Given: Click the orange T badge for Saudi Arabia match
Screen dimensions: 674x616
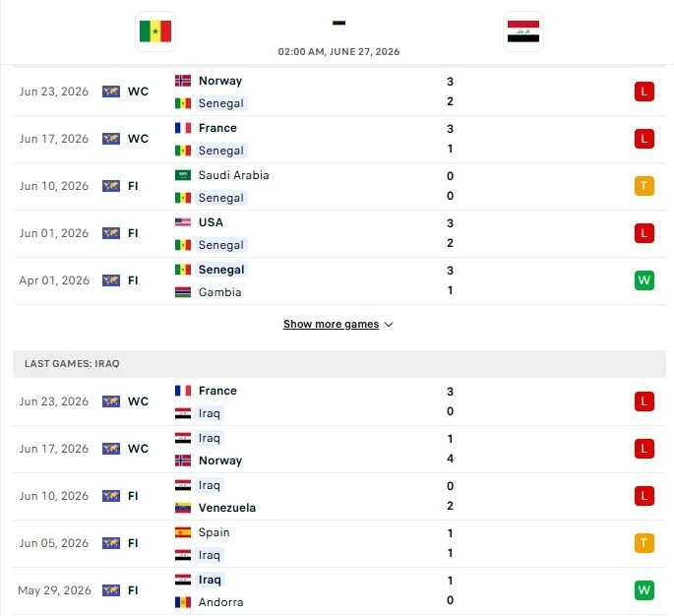Looking at the screenshot, I should 643,186.
